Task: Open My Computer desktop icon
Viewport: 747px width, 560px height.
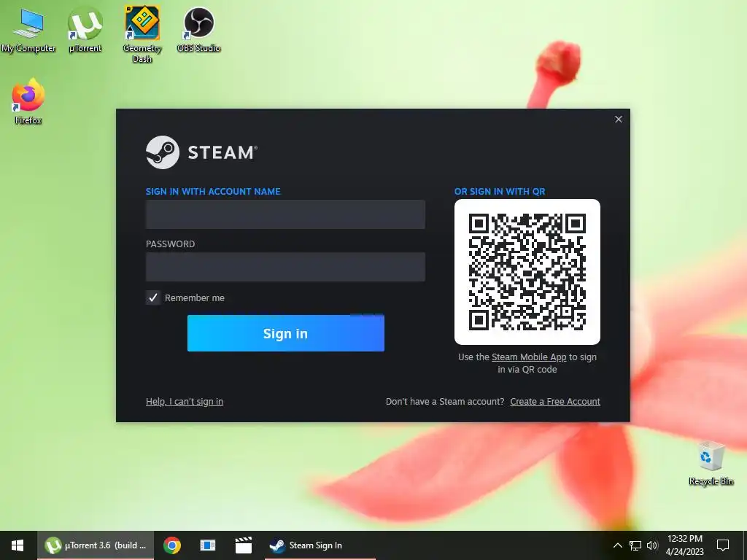Action: coord(28,31)
